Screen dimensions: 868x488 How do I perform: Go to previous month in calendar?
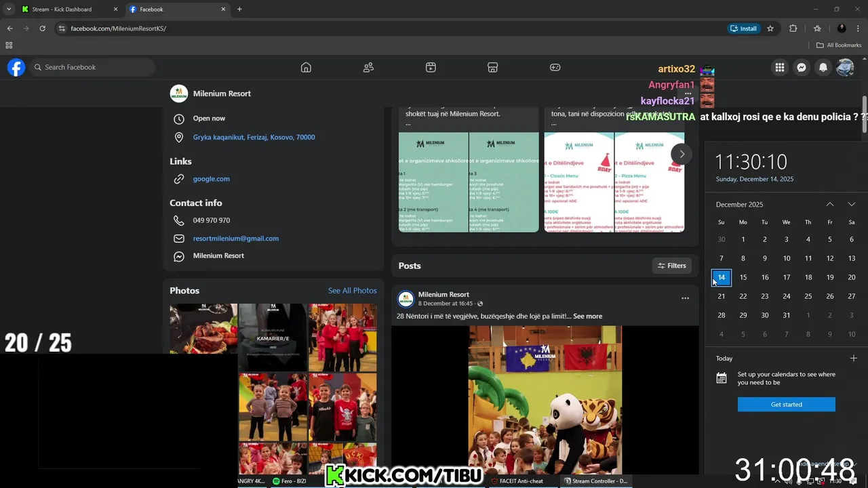(x=829, y=204)
